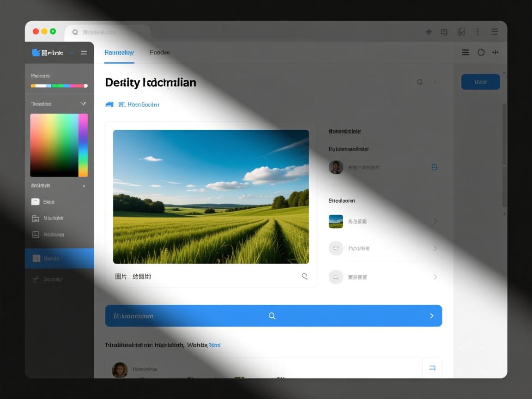
Task: Switch to the second tab labeled Poodan
Action: coord(159,53)
